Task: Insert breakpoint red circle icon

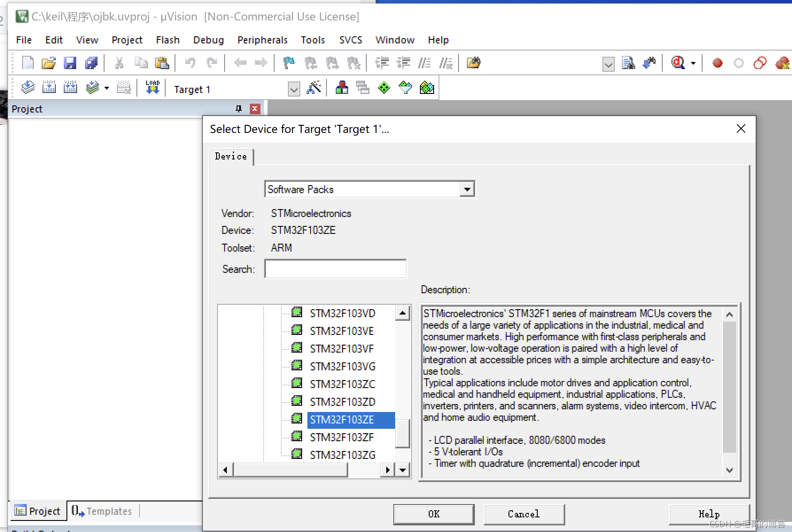Action: [x=718, y=63]
